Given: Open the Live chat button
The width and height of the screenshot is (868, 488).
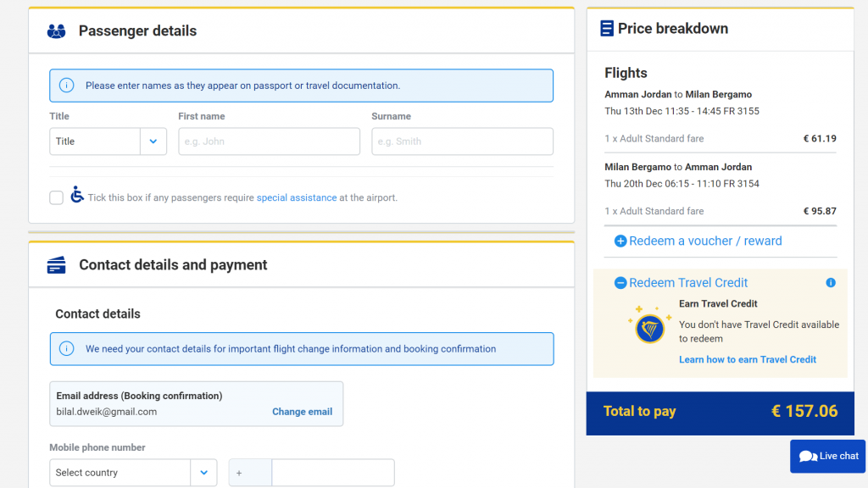Looking at the screenshot, I should tap(828, 456).
